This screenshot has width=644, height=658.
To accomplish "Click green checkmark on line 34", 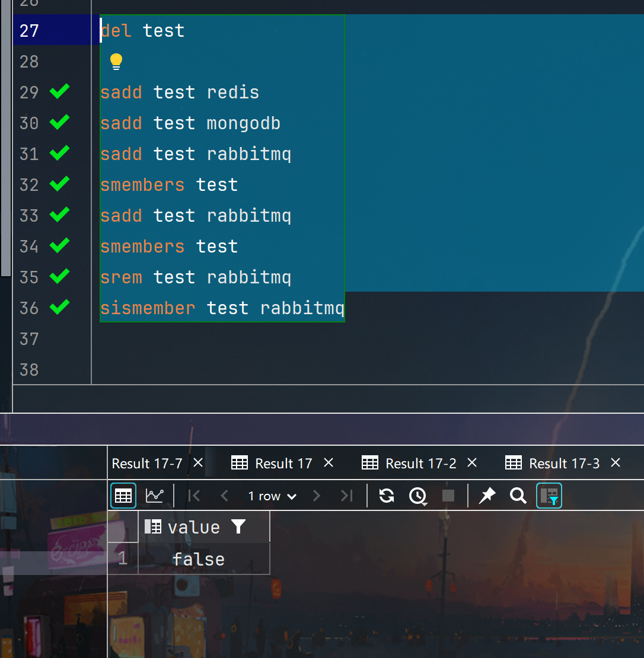I will [x=60, y=245].
